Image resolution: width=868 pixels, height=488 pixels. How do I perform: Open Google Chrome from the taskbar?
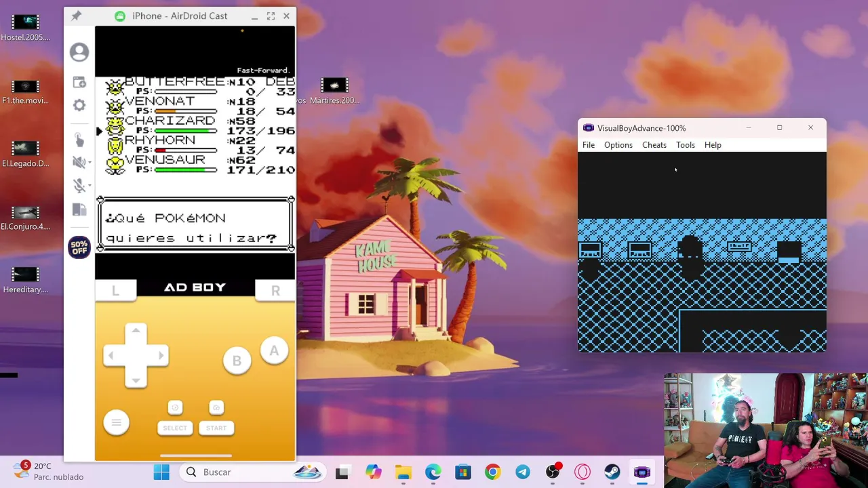(493, 472)
